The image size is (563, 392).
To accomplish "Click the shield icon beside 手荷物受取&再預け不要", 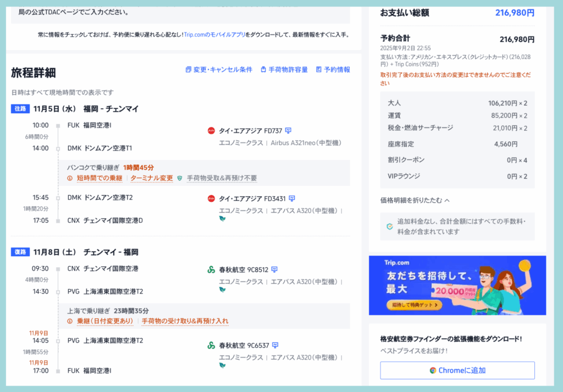I will click(x=179, y=178).
